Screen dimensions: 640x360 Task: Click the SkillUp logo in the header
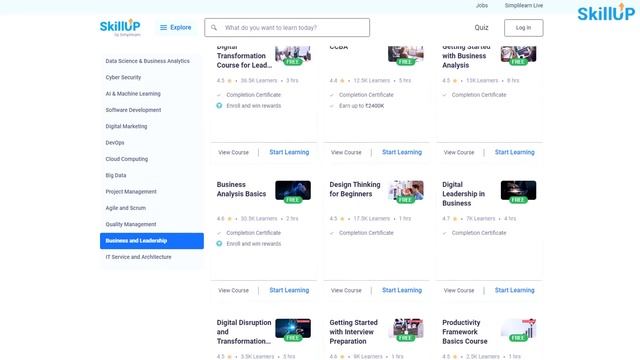pos(120,27)
